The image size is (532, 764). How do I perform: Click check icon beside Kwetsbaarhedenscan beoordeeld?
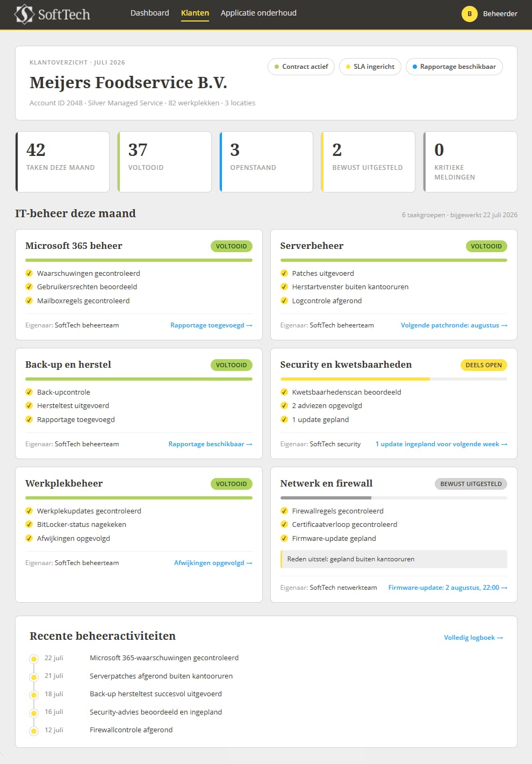coord(284,392)
